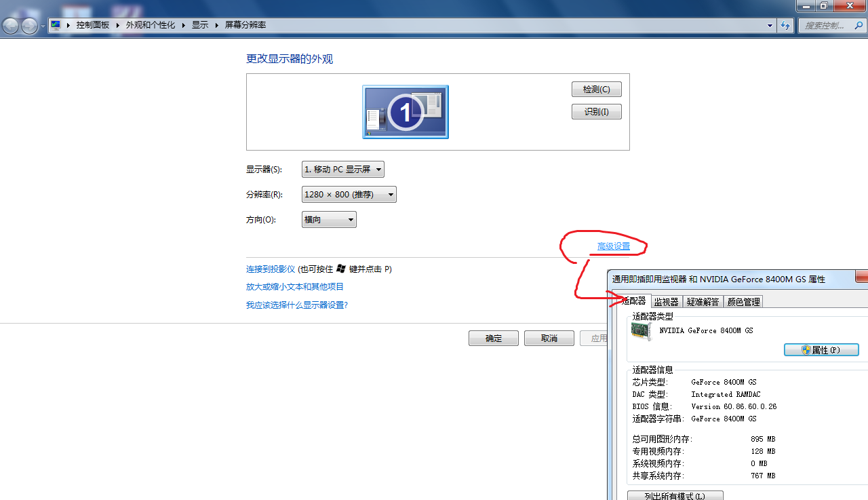Screen dimensions: 868x500
Task: Navigate to 外观和个性化 in the breadcrumb
Action: pyautogui.click(x=151, y=25)
